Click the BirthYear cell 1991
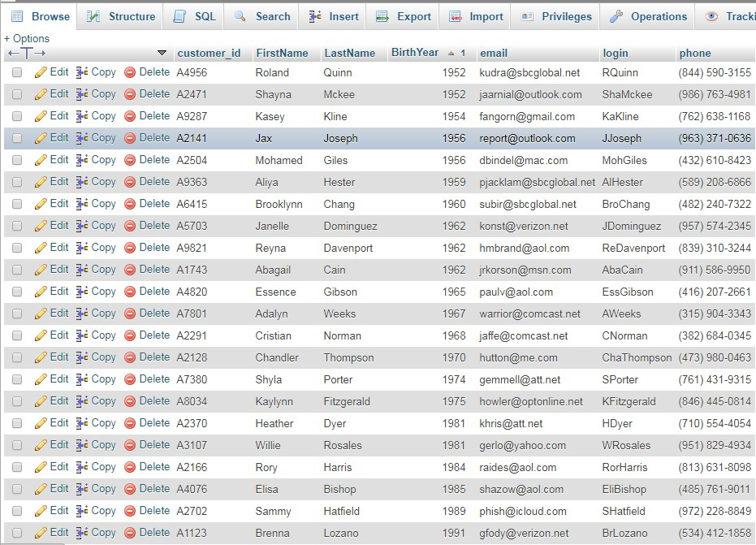Screen dimensions: 756x545 (454, 534)
